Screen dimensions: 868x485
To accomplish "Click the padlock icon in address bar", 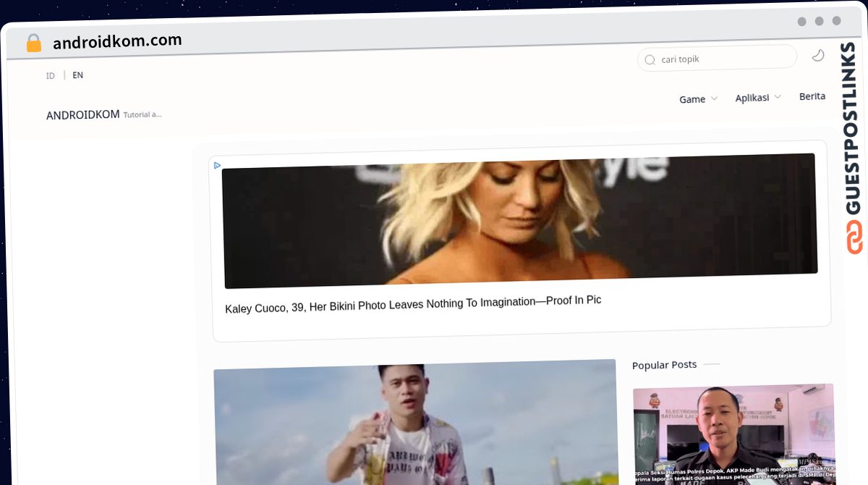I will [33, 43].
